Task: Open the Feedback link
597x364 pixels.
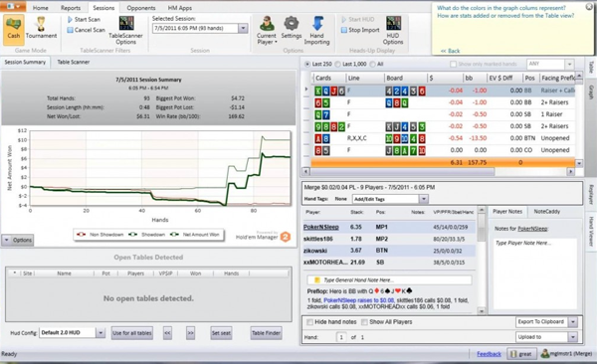Action: (x=489, y=354)
